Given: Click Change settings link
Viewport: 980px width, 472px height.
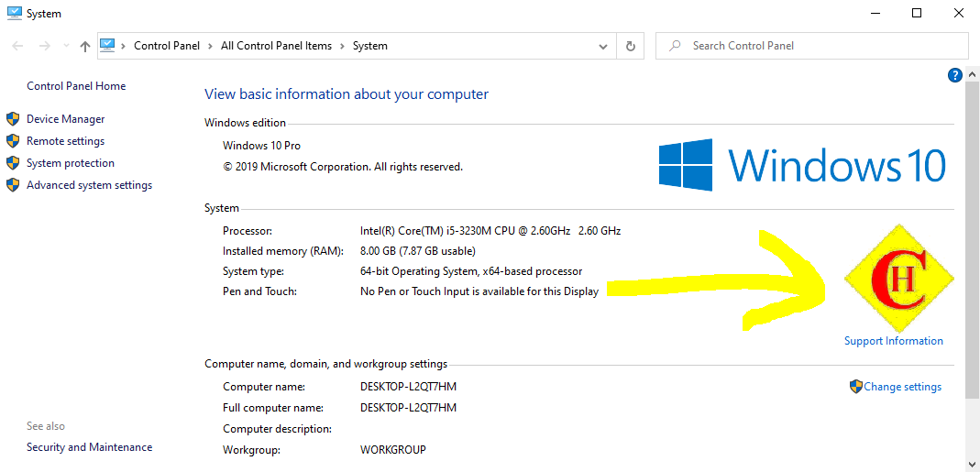Looking at the screenshot, I should click(x=902, y=387).
